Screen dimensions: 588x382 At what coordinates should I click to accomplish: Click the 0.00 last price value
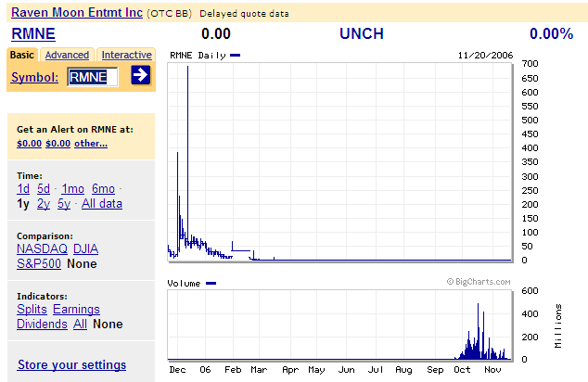pos(216,33)
